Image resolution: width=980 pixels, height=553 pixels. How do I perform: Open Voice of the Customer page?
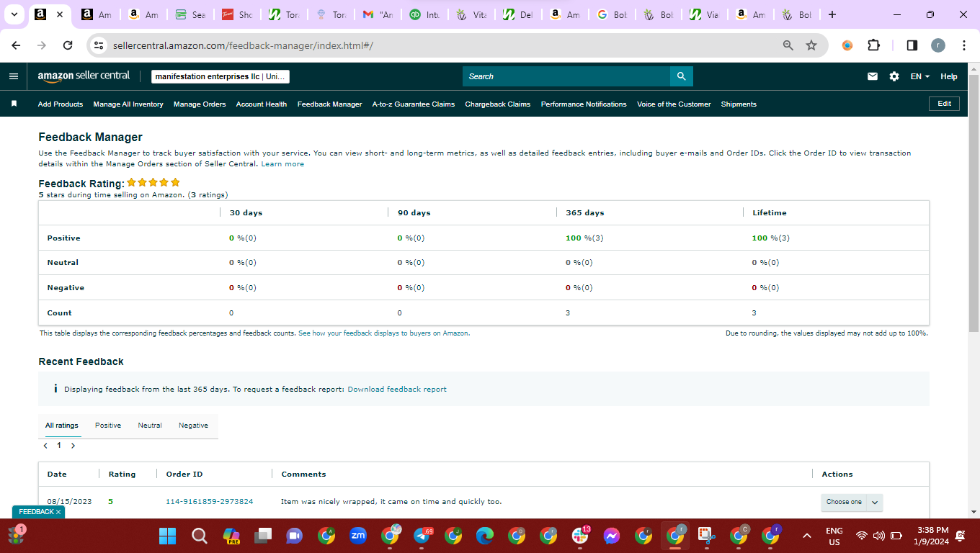click(674, 104)
